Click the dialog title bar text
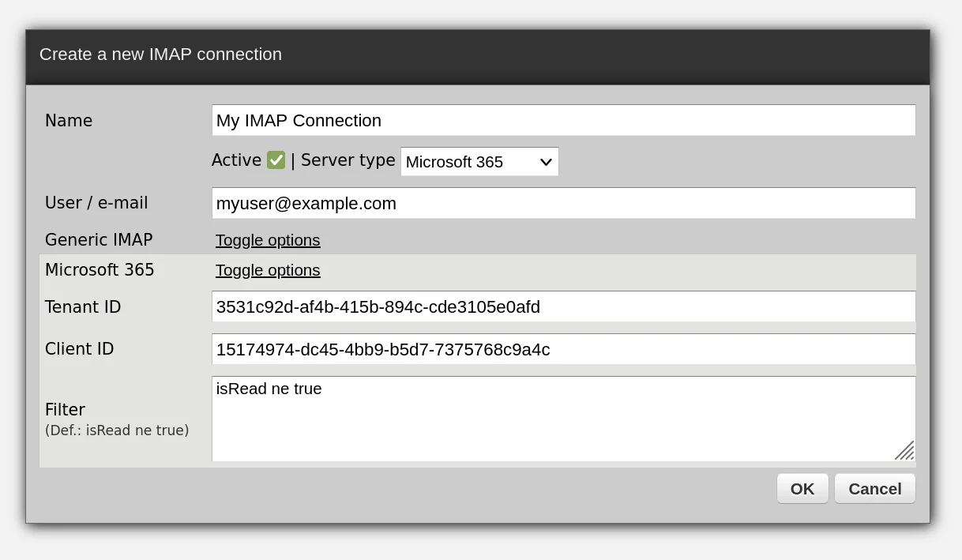Viewport: 962px width, 560px height. pyautogui.click(x=160, y=54)
